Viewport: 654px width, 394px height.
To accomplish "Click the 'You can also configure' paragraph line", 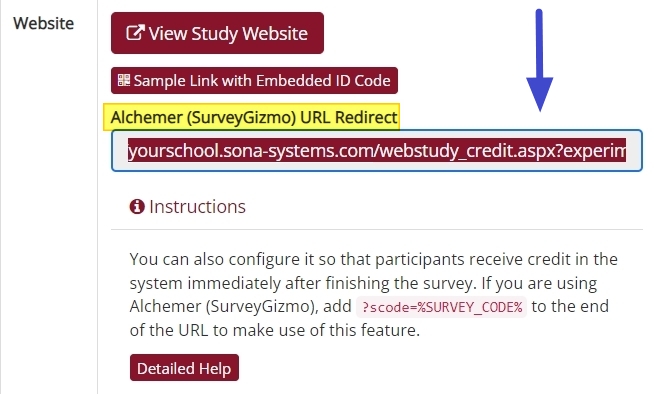I will (373, 259).
